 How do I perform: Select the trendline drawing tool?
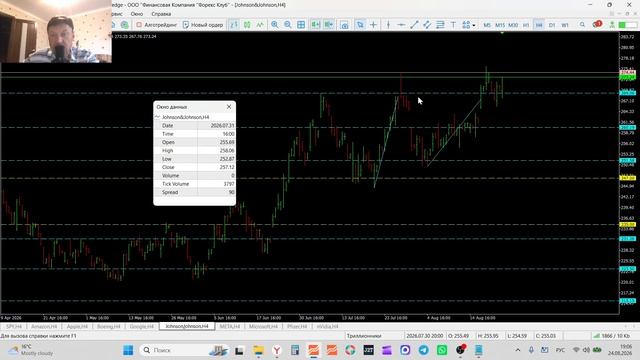tap(414, 25)
